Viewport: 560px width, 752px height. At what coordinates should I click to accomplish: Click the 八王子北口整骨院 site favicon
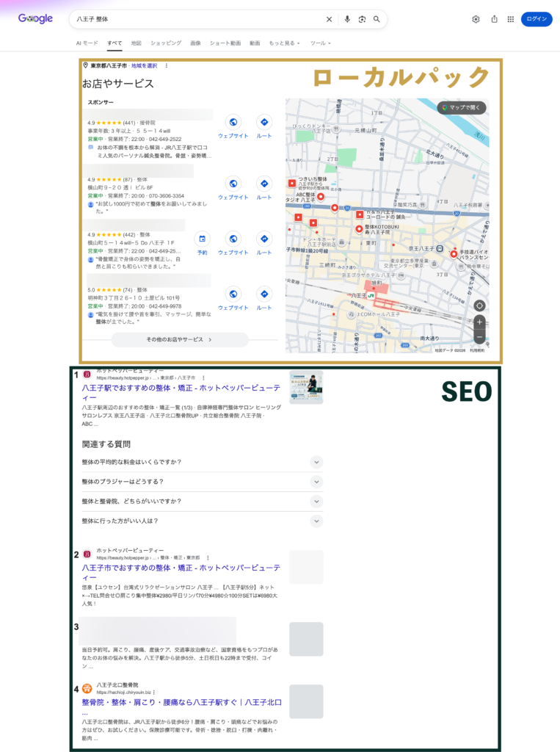pos(87,689)
